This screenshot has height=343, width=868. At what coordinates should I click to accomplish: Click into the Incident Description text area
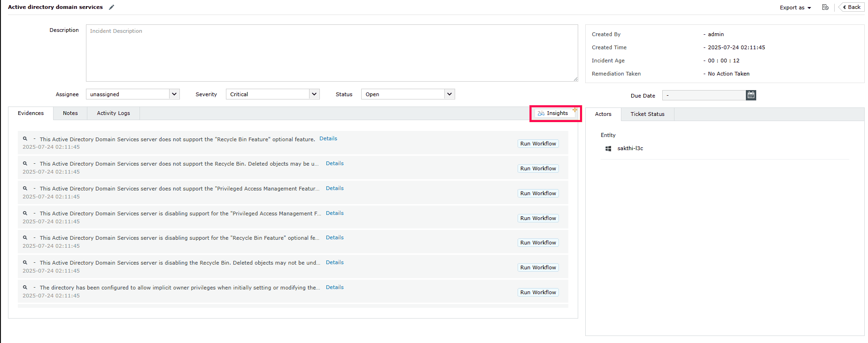pos(332,53)
